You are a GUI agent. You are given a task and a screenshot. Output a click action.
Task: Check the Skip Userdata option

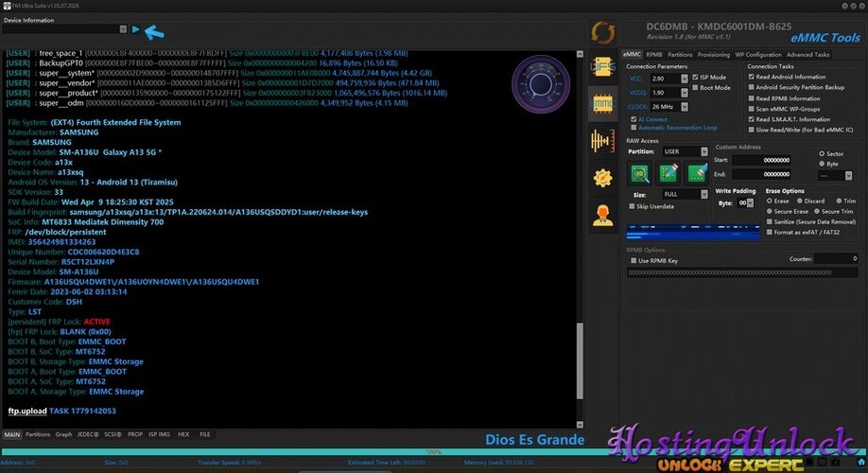[632, 206]
